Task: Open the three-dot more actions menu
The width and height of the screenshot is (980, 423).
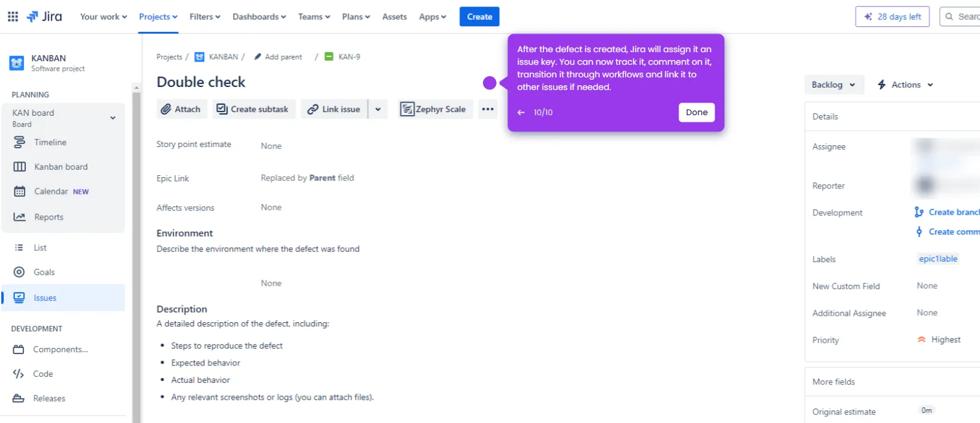Action: tap(488, 109)
